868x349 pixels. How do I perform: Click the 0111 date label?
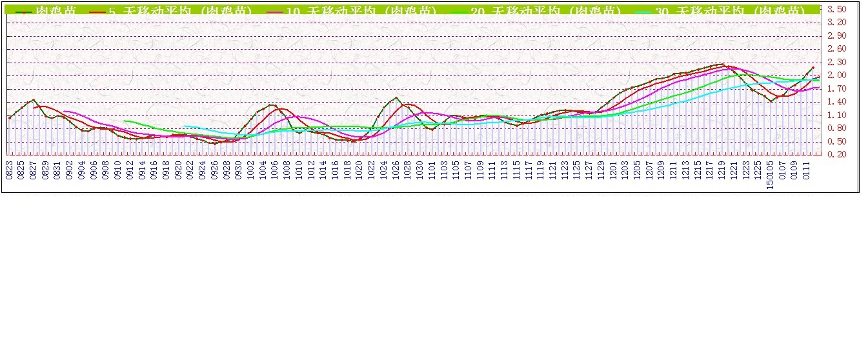coord(805,170)
